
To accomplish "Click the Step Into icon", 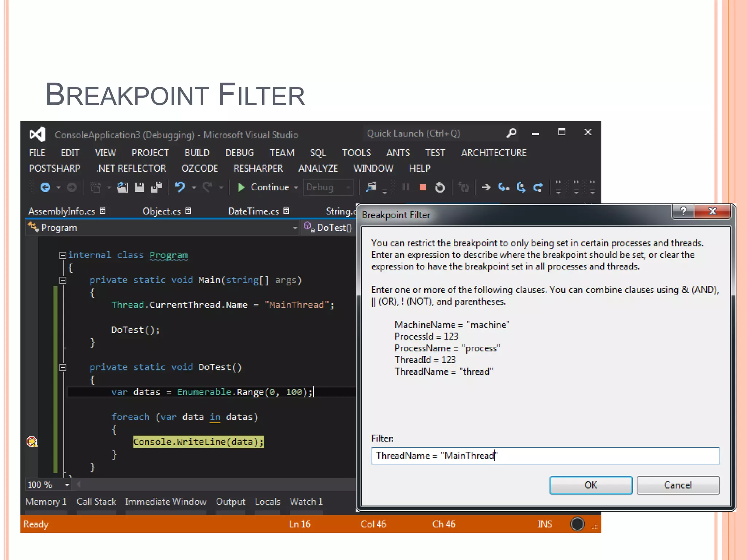I will coord(504,187).
